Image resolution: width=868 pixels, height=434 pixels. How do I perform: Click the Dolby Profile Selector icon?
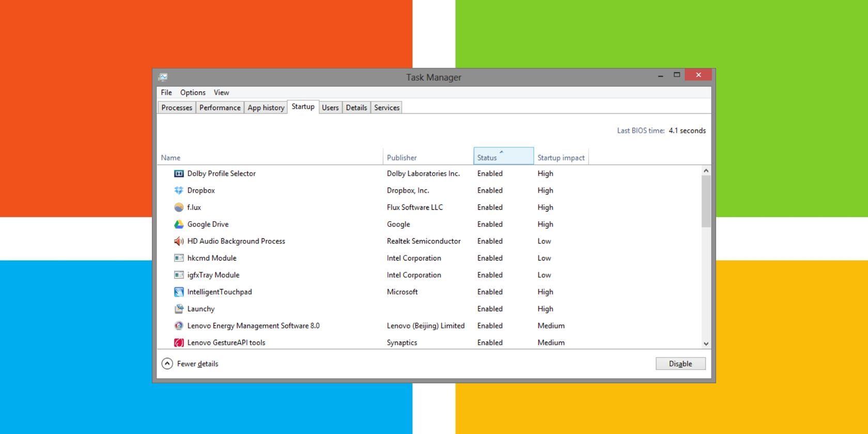[x=179, y=174]
